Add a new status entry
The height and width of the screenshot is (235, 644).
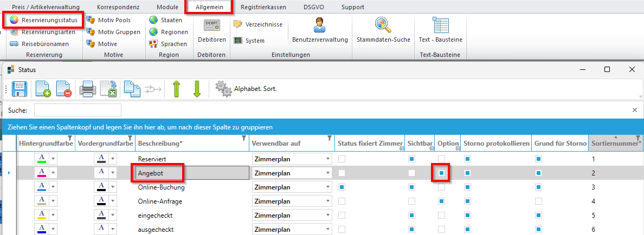43,88
